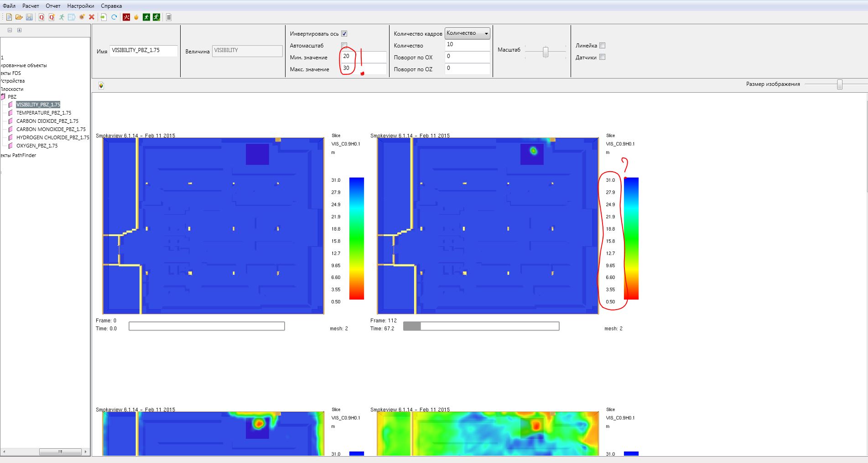The height and width of the screenshot is (463, 868).
Task: Click the first green exit runner icon
Action: tap(146, 17)
